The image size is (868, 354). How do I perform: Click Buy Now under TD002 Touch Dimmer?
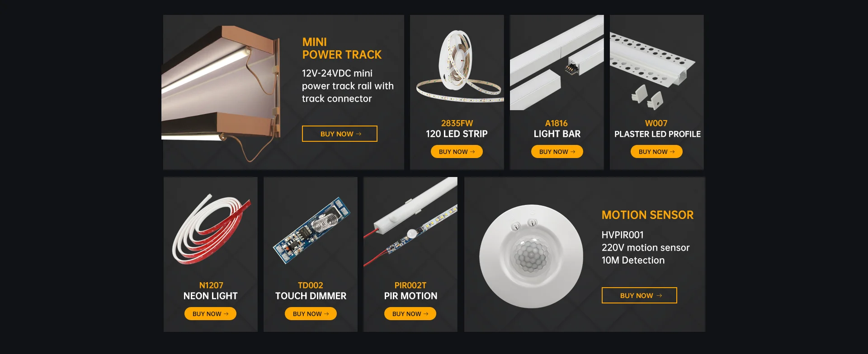311,314
